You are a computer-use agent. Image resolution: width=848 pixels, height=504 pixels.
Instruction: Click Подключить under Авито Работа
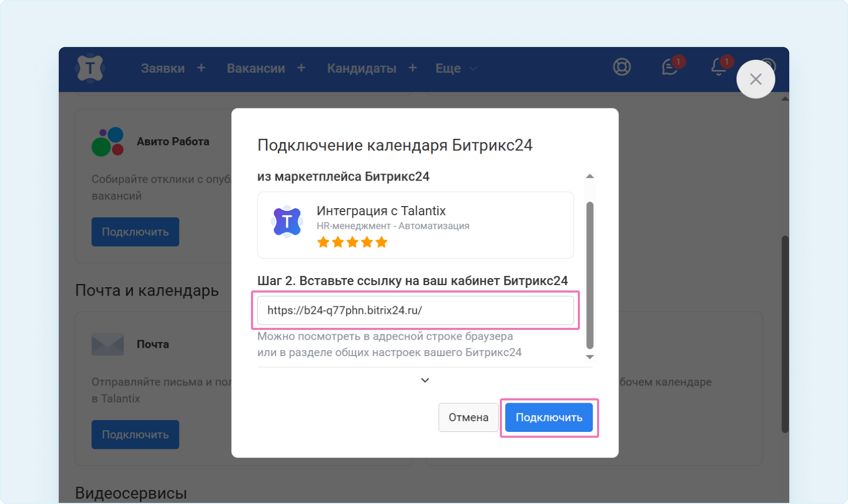135,232
